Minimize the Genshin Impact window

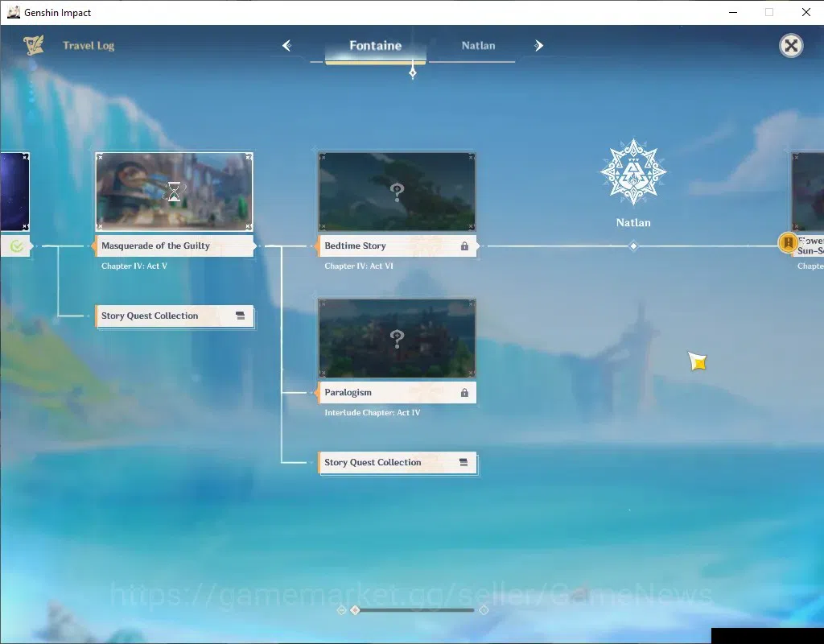pos(733,12)
